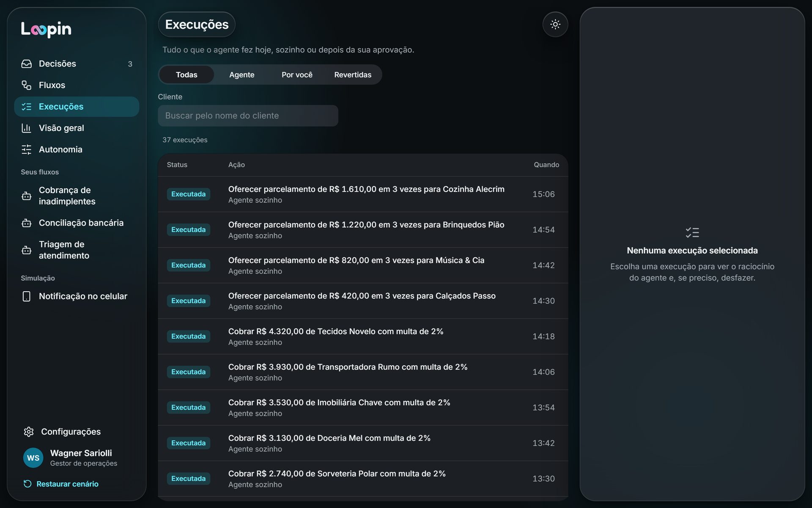Click the Decisões badge count 3
The image size is (812, 508).
pos(130,64)
